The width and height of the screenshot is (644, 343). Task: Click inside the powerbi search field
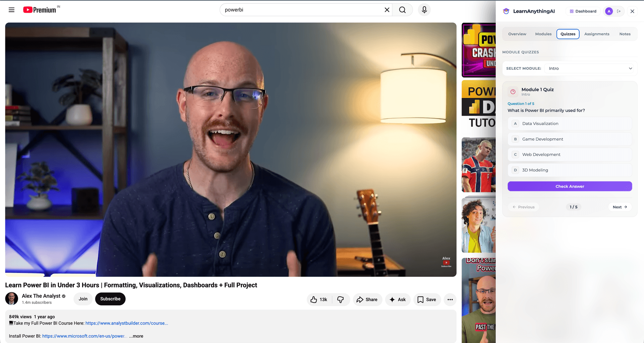(302, 10)
